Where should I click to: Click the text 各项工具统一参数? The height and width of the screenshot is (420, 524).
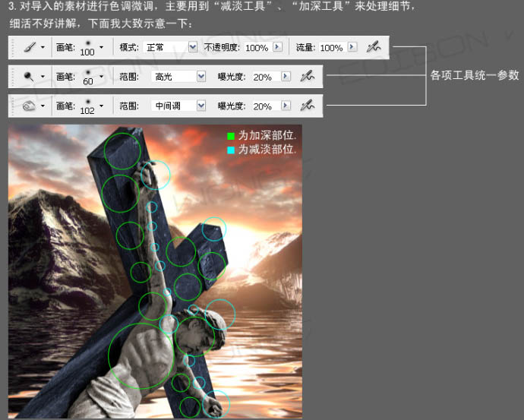pyautogui.click(x=475, y=75)
